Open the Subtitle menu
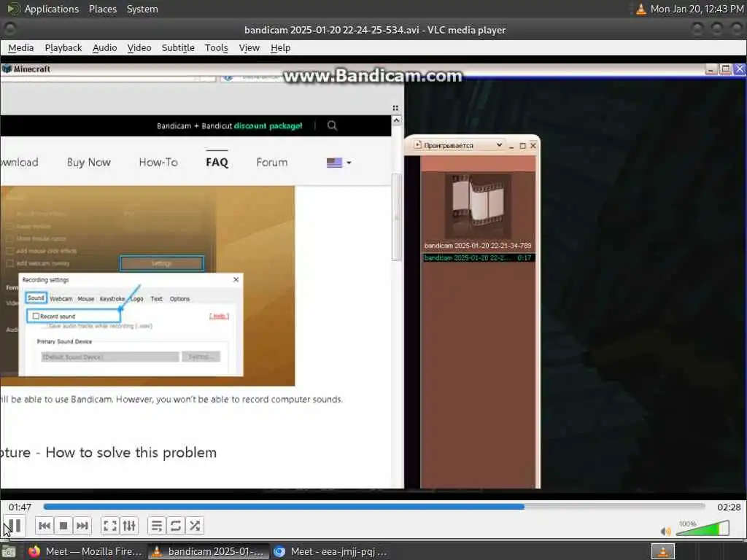747x560 pixels. pyautogui.click(x=178, y=47)
